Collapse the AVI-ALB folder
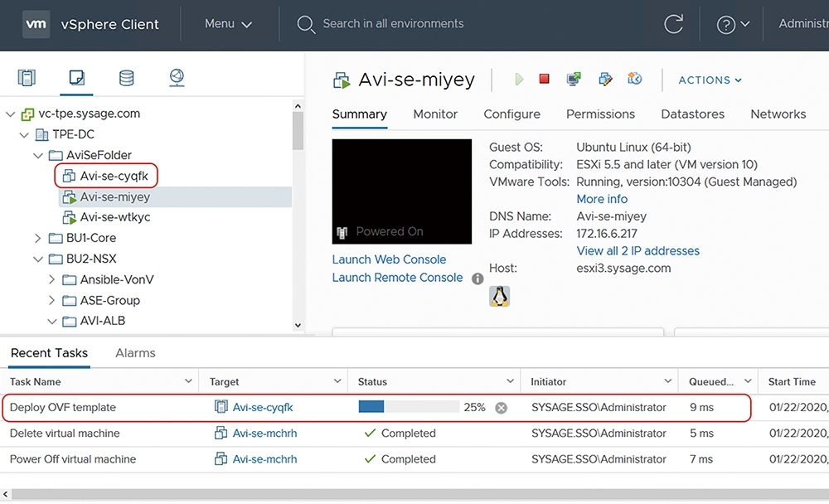Image resolution: width=829 pixels, height=504 pixels. point(51,321)
